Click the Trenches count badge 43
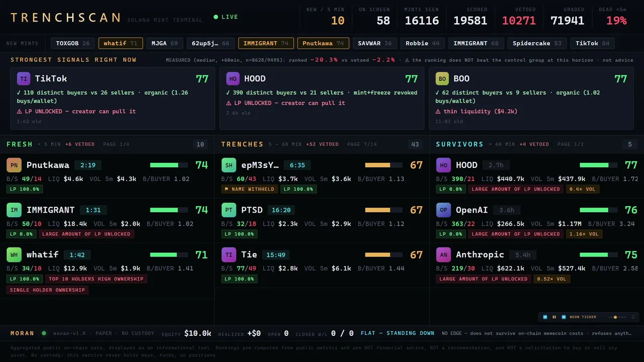 (x=415, y=145)
